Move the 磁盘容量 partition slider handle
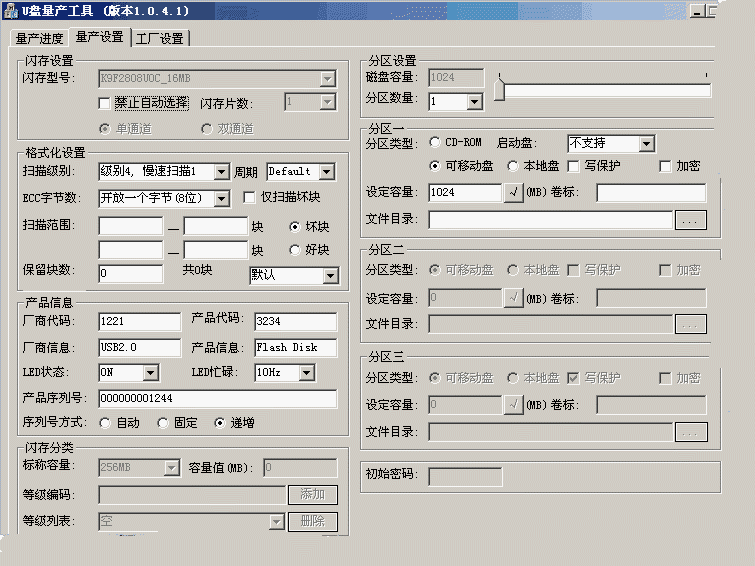 point(500,90)
